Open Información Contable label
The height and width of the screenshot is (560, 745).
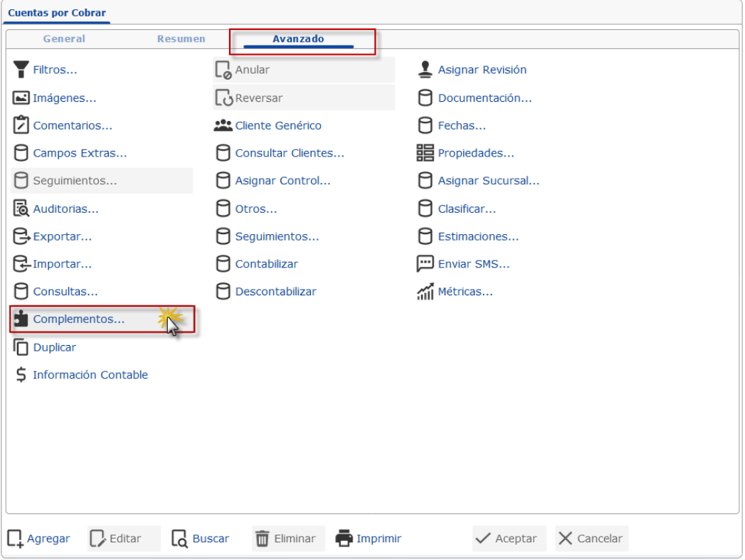tap(90, 375)
